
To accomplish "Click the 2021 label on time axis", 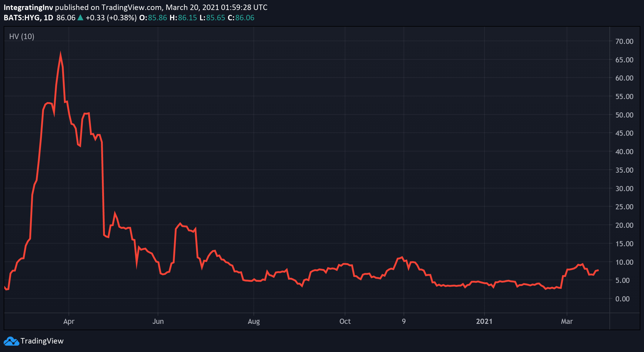I will point(484,321).
